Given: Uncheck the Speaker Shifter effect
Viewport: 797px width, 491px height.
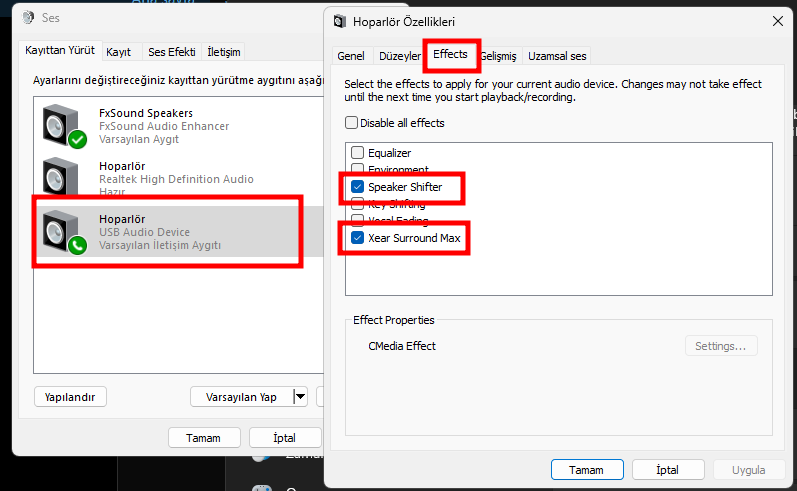Looking at the screenshot, I should 358,187.
